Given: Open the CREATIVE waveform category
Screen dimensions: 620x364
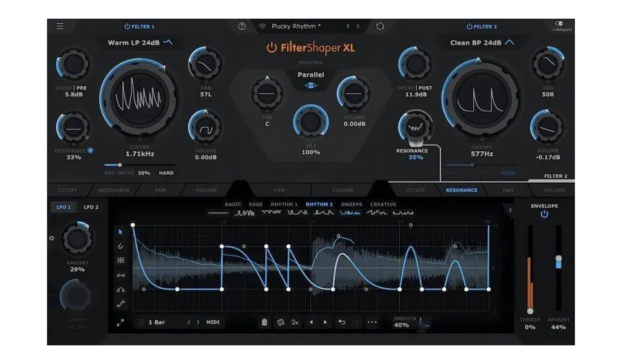Looking at the screenshot, I should (x=383, y=204).
